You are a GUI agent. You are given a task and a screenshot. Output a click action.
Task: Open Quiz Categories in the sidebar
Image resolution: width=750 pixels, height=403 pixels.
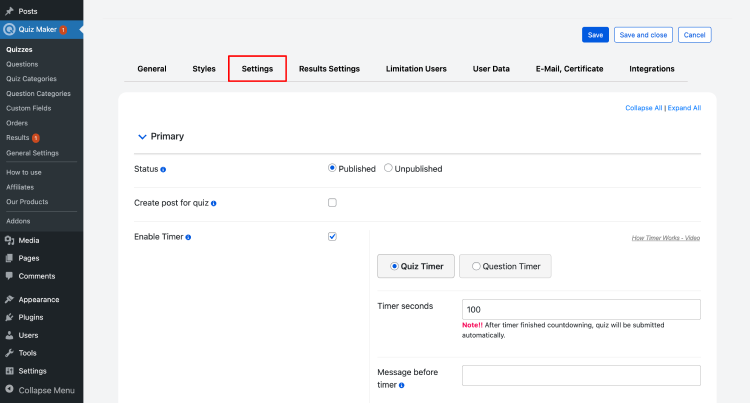(31, 79)
